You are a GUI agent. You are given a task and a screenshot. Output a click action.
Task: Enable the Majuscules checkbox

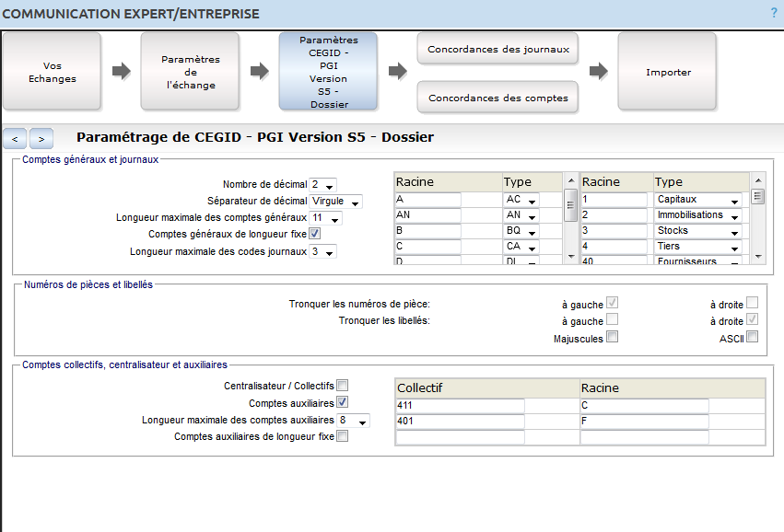613,337
